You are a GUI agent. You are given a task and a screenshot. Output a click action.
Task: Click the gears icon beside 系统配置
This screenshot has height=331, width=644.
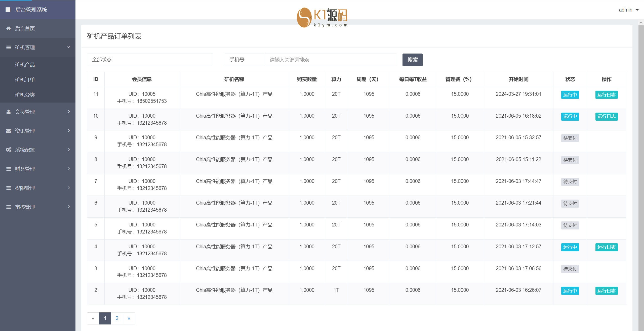[9, 150]
